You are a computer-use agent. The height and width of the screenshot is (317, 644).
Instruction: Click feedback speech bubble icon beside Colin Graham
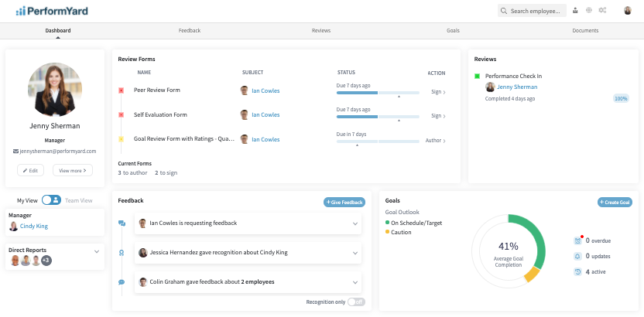(x=122, y=282)
